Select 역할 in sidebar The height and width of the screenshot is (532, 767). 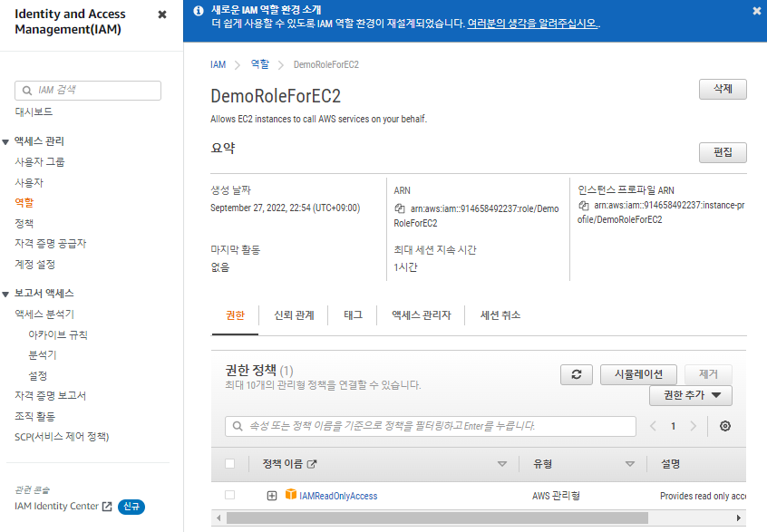(x=24, y=202)
